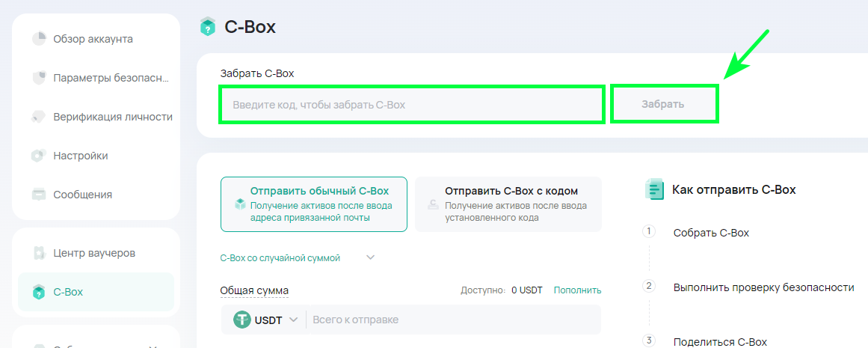
Task: Click the account overview pie icon
Action: 39,40
